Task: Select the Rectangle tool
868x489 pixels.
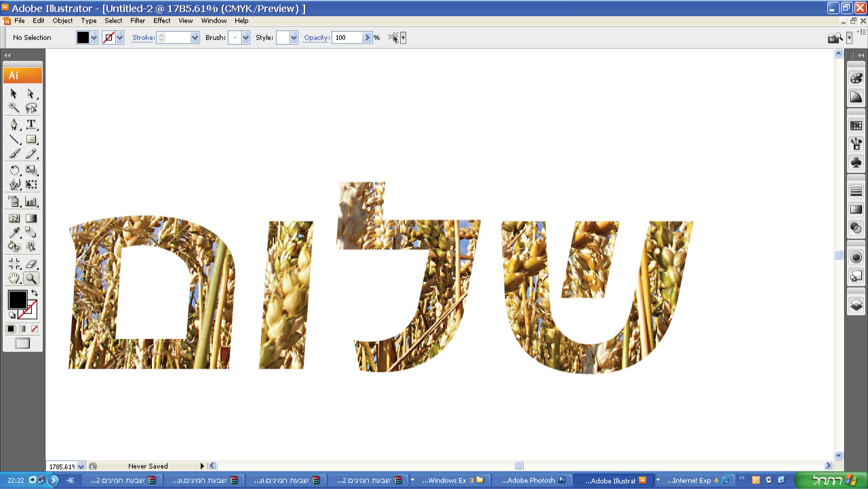Action: [x=31, y=140]
